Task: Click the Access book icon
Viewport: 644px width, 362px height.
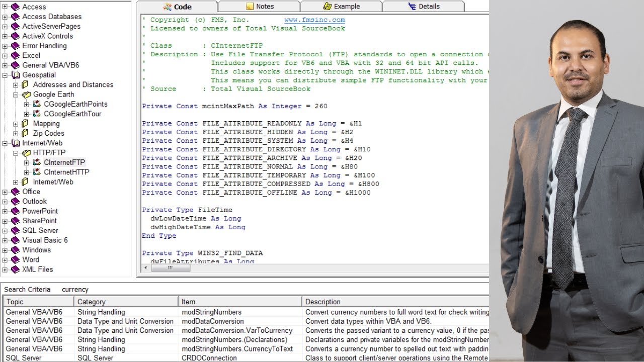Action: (15, 7)
